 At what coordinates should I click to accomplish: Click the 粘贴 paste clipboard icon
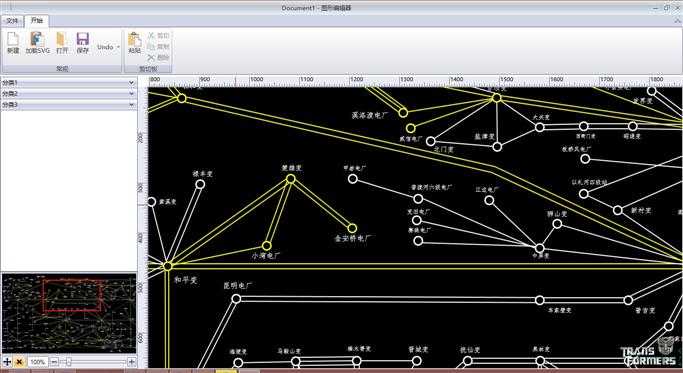pos(134,40)
